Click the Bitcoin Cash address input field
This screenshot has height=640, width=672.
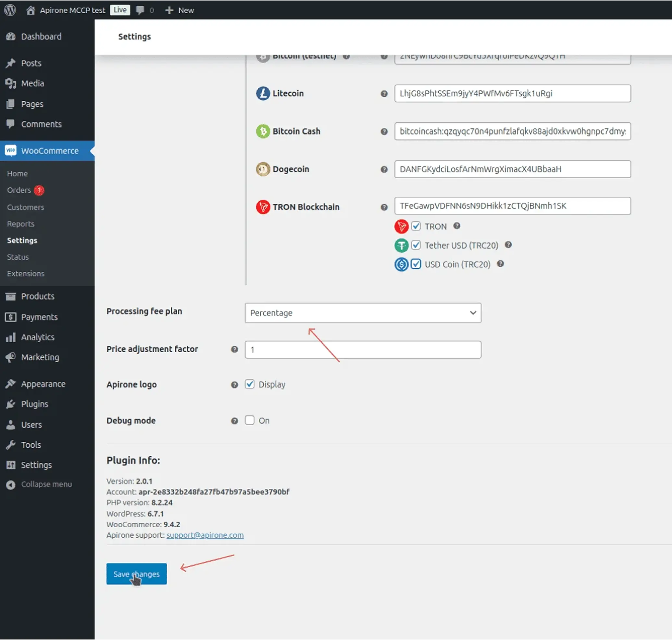513,131
